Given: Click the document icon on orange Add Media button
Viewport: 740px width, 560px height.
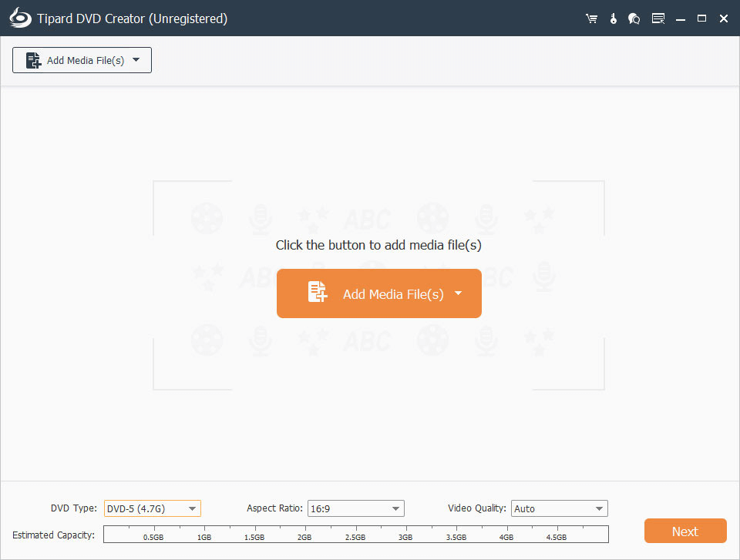Looking at the screenshot, I should point(318,293).
